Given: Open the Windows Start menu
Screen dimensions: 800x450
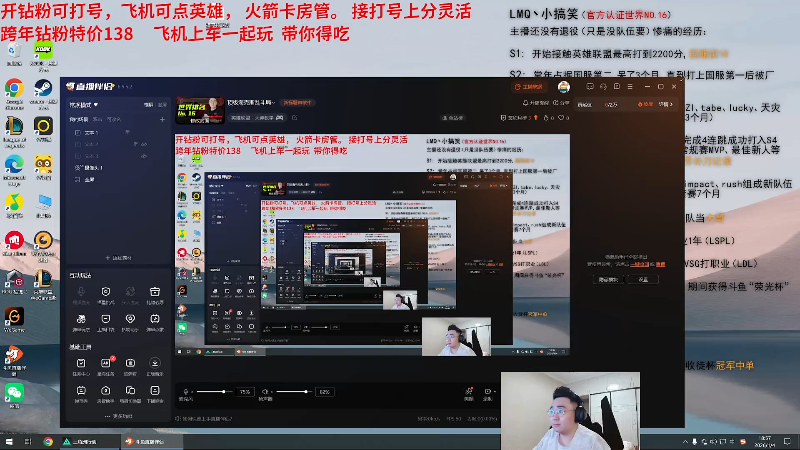Looking at the screenshot, I should 9,442.
